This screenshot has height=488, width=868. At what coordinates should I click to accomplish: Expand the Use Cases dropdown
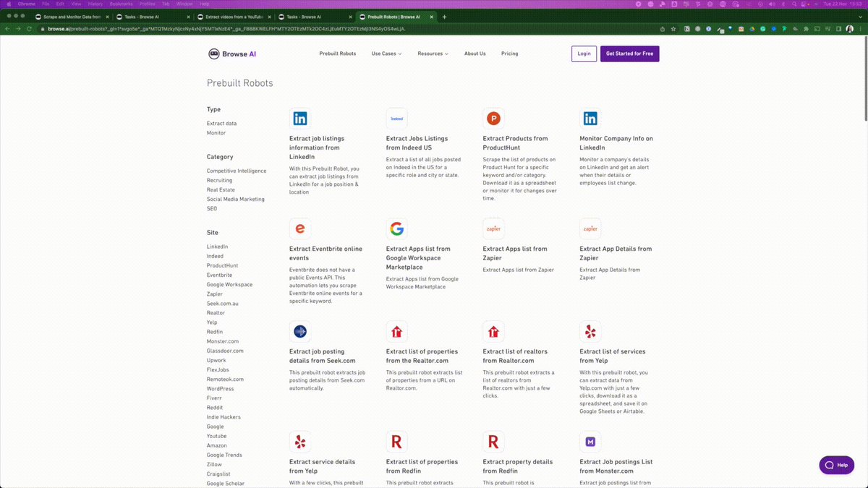tap(386, 53)
